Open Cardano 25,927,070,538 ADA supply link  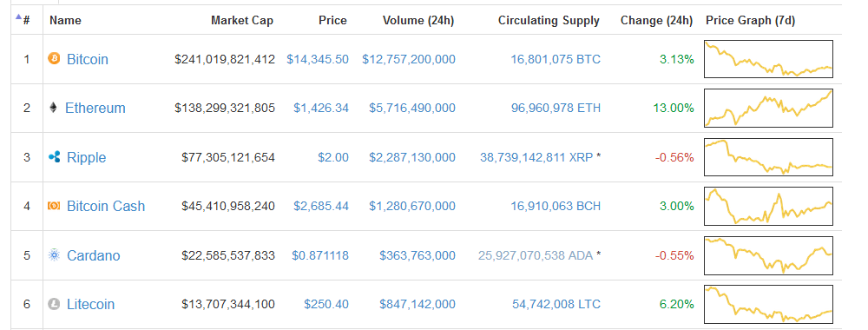point(536,255)
